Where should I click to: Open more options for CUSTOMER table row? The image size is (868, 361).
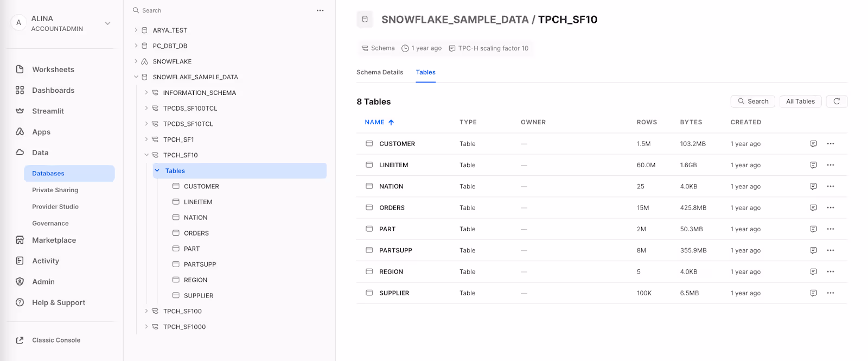(831, 144)
